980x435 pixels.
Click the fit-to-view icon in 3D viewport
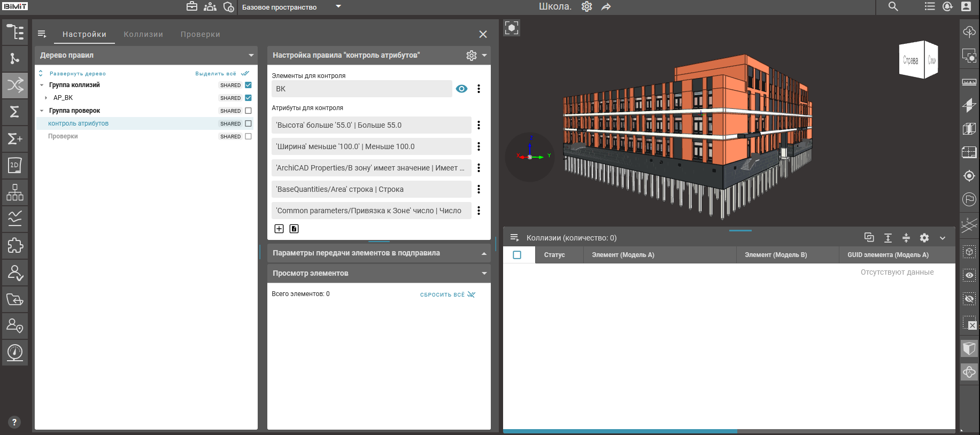click(x=512, y=28)
